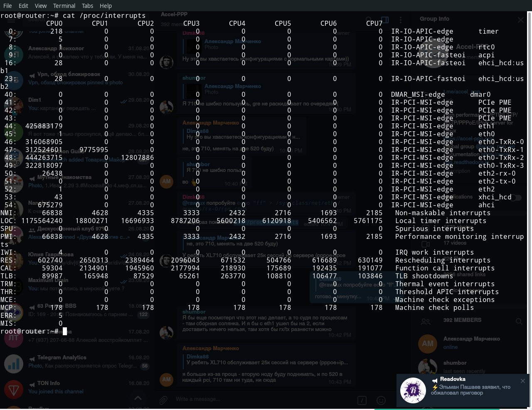The image size is (532, 410).
Task: Open the three-dot menu in chat header
Action: (x=400, y=20)
